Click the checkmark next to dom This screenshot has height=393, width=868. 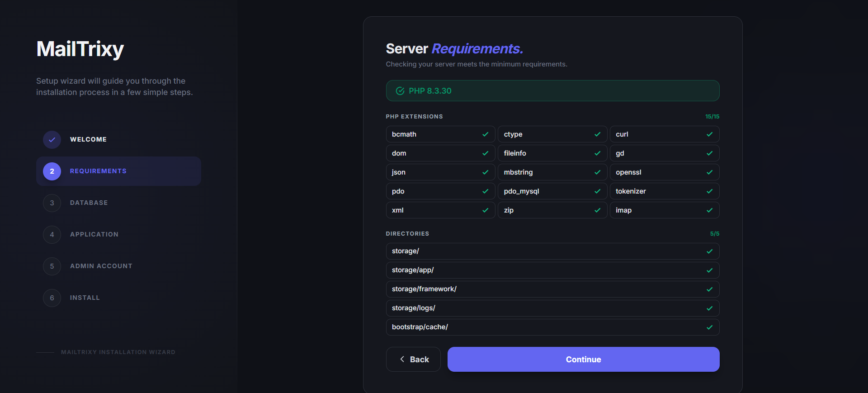486,153
